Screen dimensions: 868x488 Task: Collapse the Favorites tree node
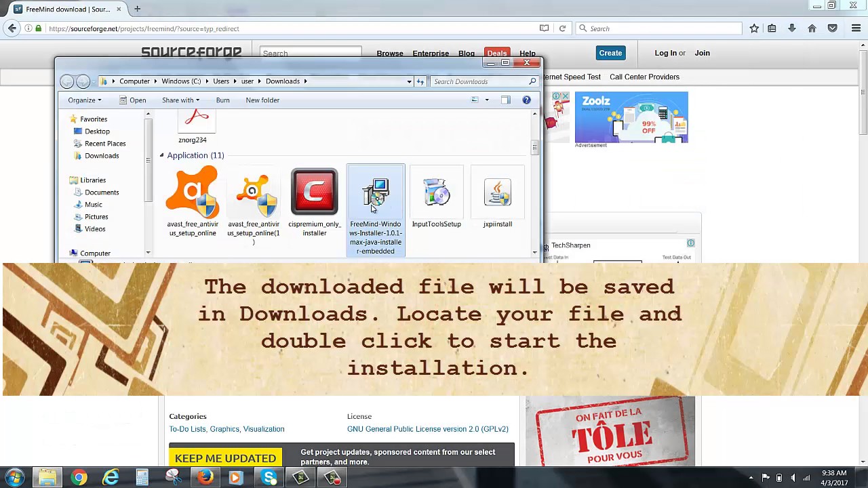(73, 119)
